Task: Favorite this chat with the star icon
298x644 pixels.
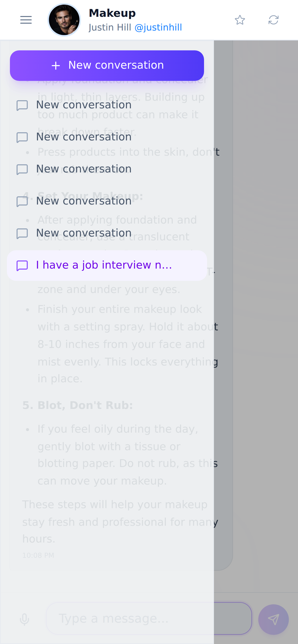Action: click(x=240, y=20)
